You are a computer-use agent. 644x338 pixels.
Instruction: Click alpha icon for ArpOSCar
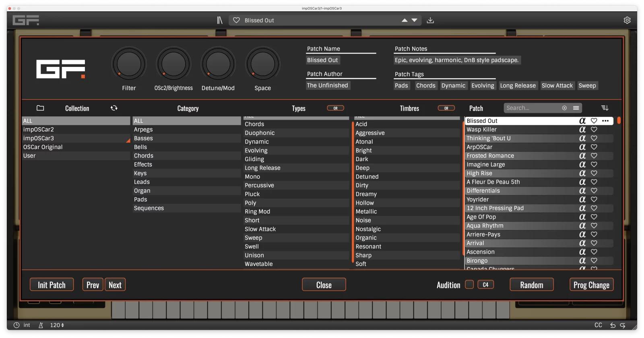click(582, 147)
